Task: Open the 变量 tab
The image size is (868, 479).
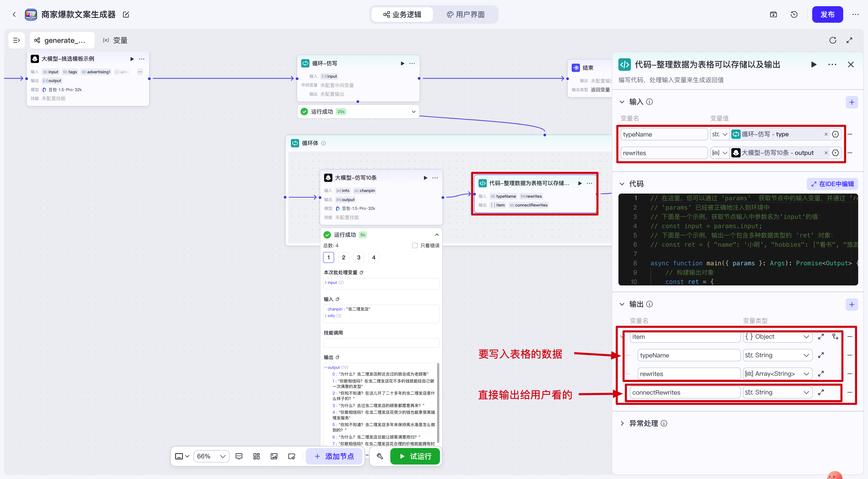Action: 115,41
